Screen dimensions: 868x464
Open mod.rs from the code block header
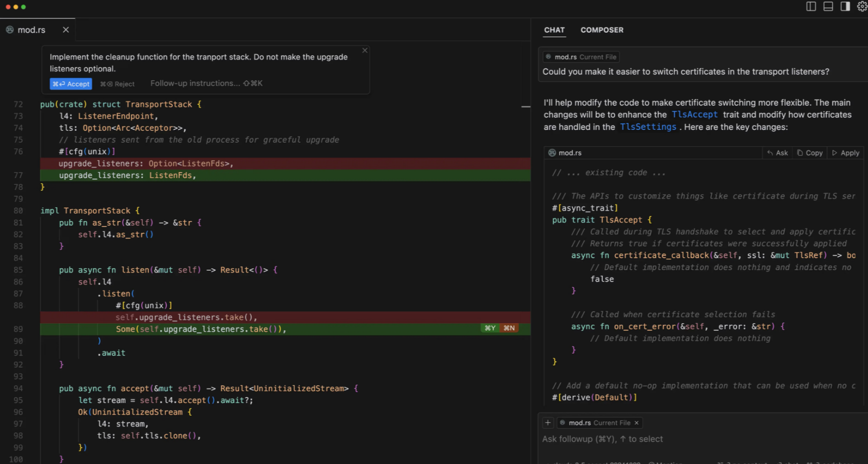[565, 153]
